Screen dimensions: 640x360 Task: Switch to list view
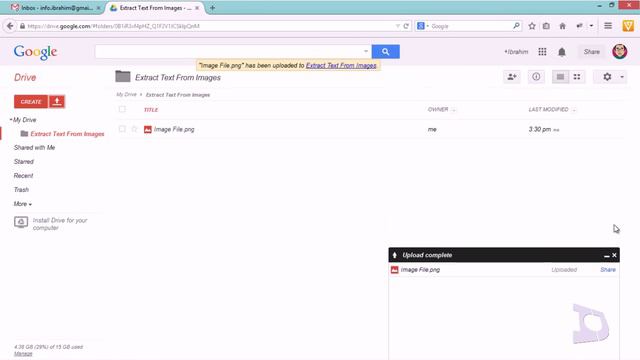[560, 77]
